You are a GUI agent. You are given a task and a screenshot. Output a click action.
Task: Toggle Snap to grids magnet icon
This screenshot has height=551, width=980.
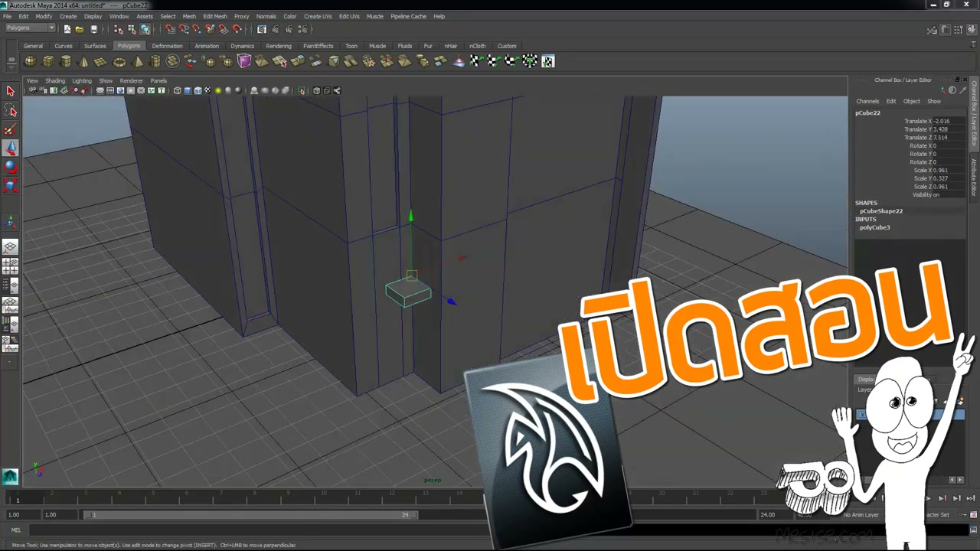pyautogui.click(x=170, y=29)
